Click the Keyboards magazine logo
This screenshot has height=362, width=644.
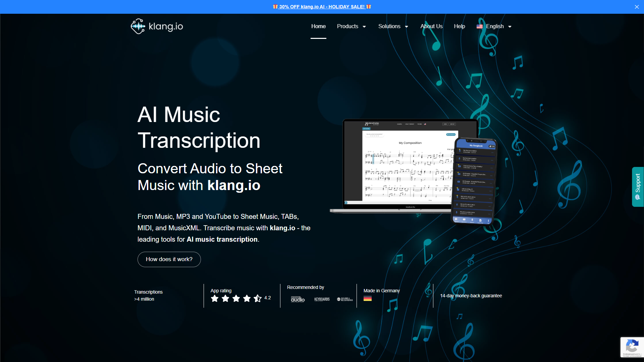point(322,299)
